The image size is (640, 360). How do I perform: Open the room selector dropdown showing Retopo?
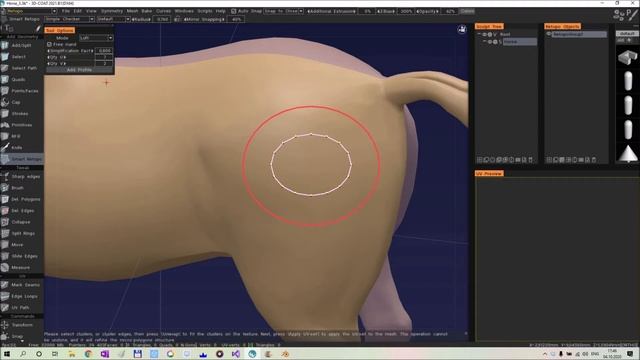point(30,11)
